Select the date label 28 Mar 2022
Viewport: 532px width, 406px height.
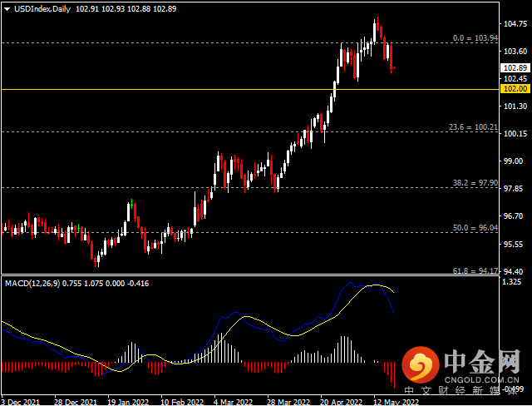[288, 402]
